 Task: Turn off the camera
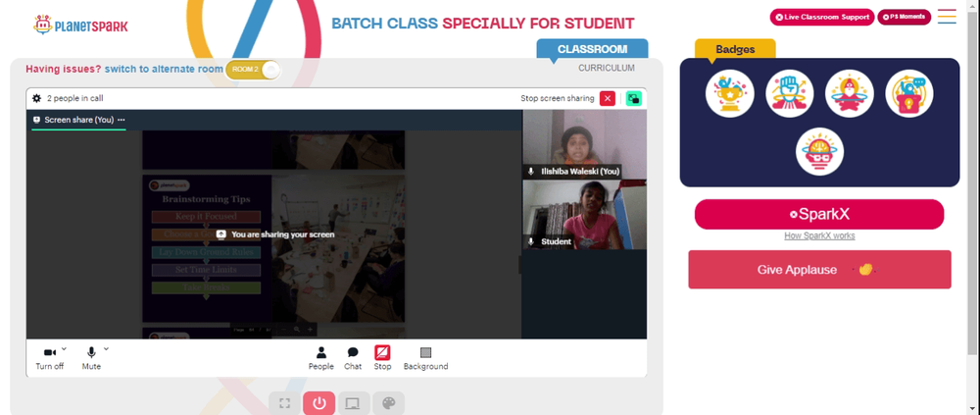click(x=49, y=359)
